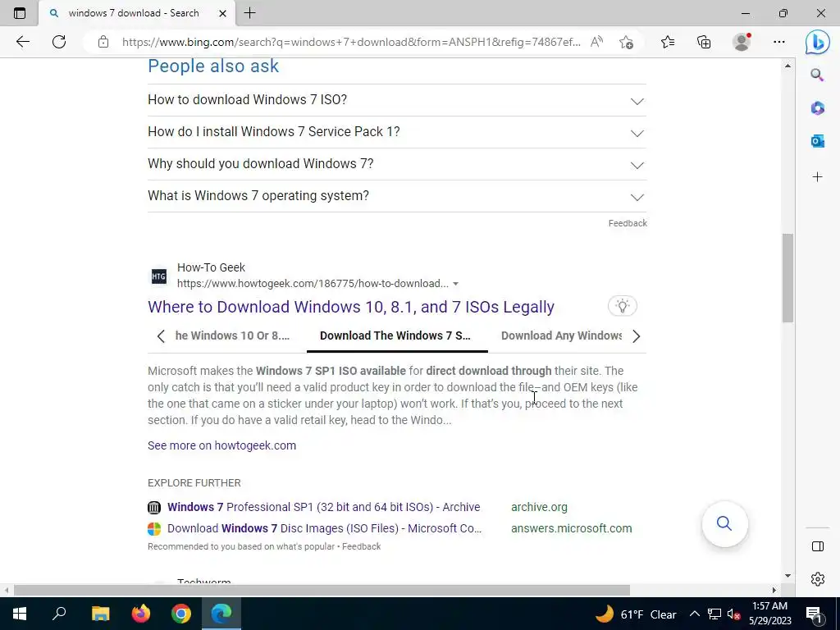Refresh the current page
This screenshot has height=630, width=840.
[x=59, y=42]
